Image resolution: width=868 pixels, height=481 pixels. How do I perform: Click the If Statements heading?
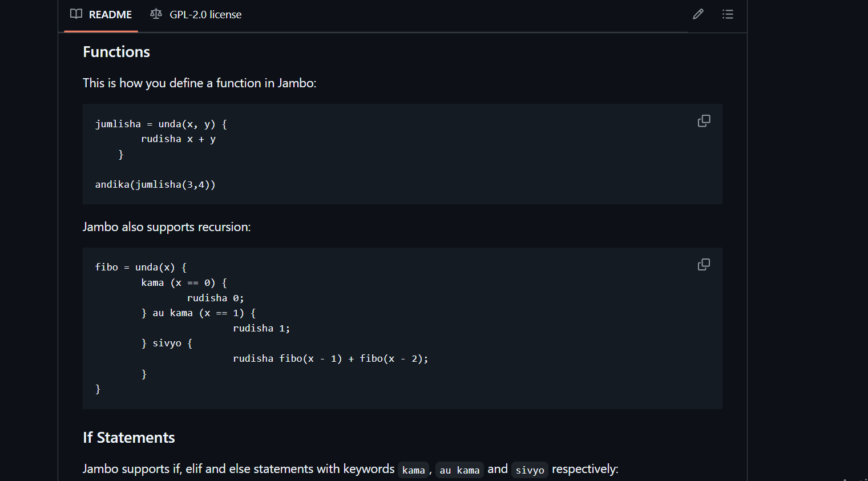pyautogui.click(x=129, y=438)
